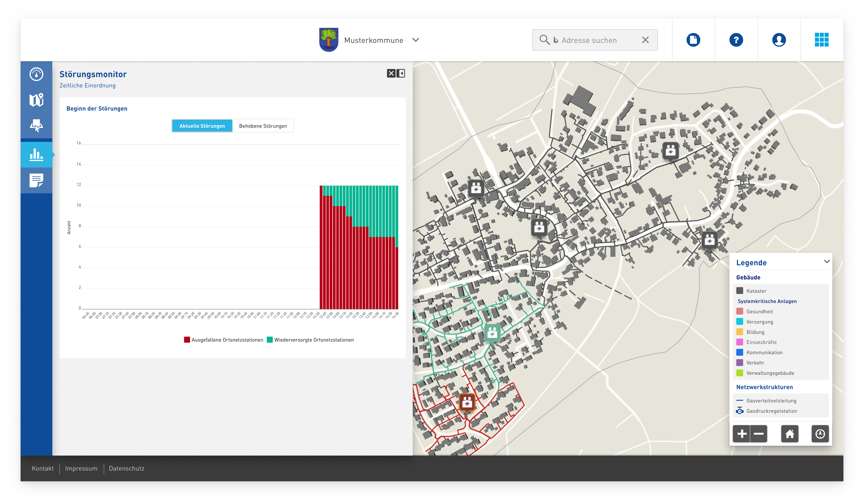
Task: Click the document icon in header
Action: coord(693,40)
